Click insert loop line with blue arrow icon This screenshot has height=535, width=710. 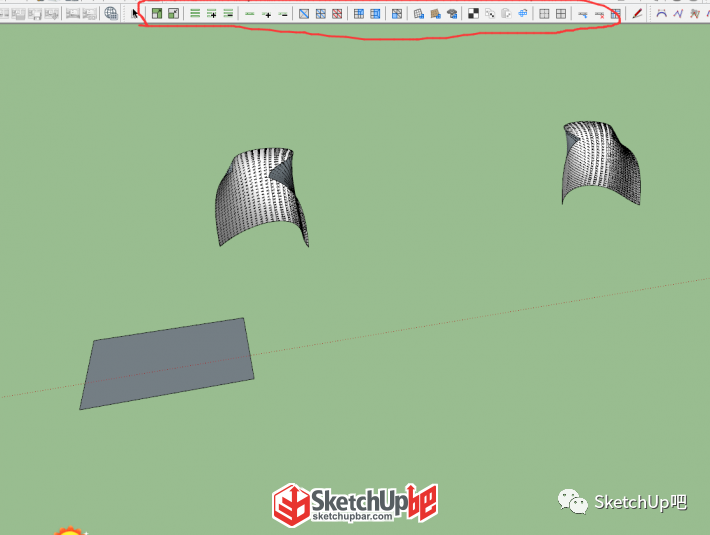(x=583, y=15)
